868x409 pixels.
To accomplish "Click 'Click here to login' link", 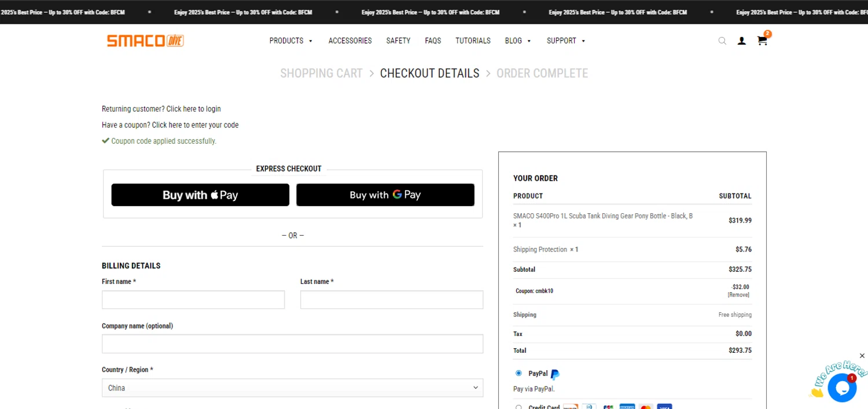I will pyautogui.click(x=193, y=109).
